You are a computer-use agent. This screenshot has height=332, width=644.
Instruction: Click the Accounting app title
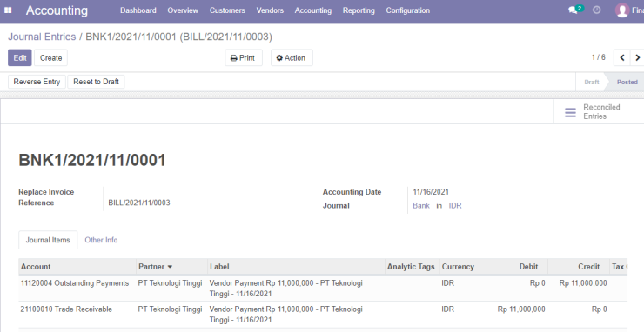point(57,10)
